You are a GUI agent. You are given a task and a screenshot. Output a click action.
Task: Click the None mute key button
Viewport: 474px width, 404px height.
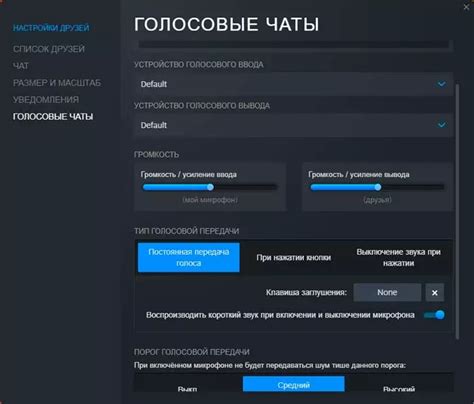[387, 293]
